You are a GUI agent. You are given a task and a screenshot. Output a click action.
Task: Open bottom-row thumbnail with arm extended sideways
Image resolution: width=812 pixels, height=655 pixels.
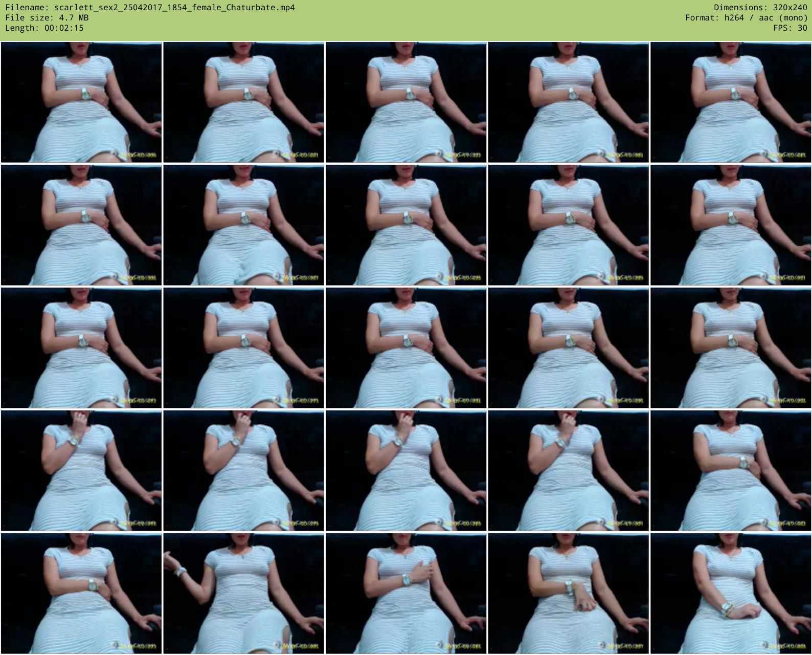(x=243, y=594)
